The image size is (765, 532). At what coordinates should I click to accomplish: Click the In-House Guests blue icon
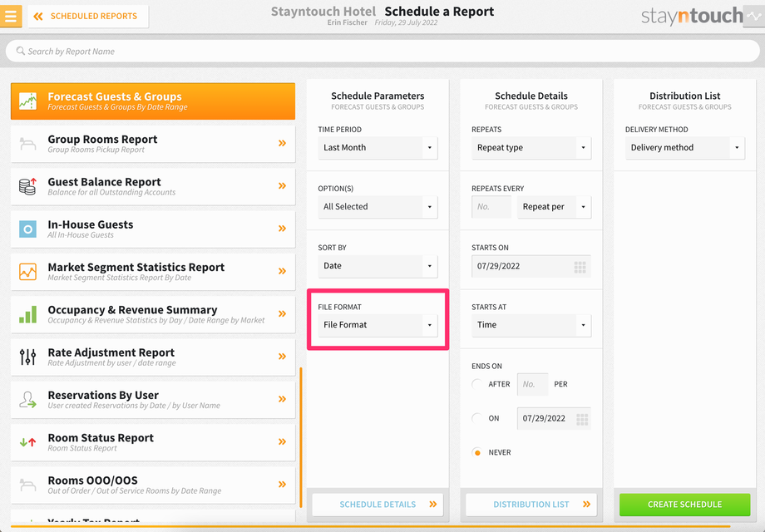click(x=27, y=229)
